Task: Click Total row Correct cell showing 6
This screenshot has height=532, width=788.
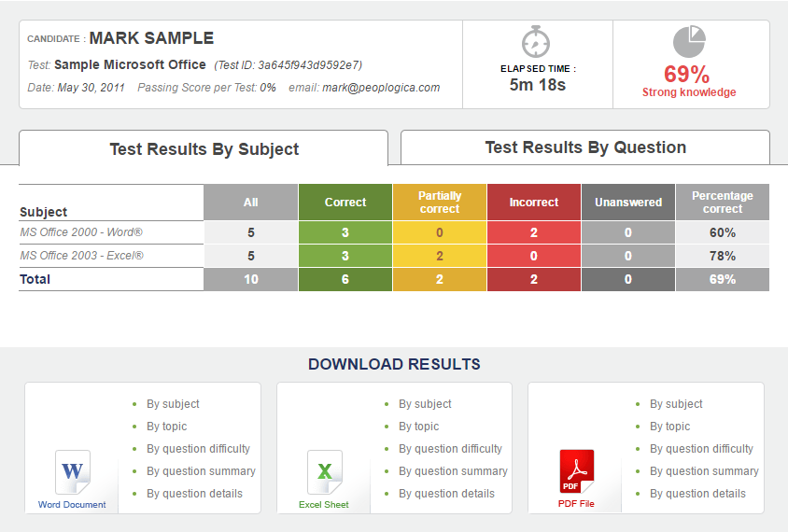Action: (345, 279)
